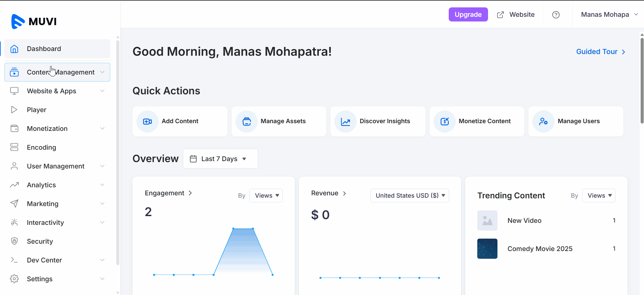The image size is (644, 295).
Task: Open the Manas Mohapa account menu
Action: 609,15
